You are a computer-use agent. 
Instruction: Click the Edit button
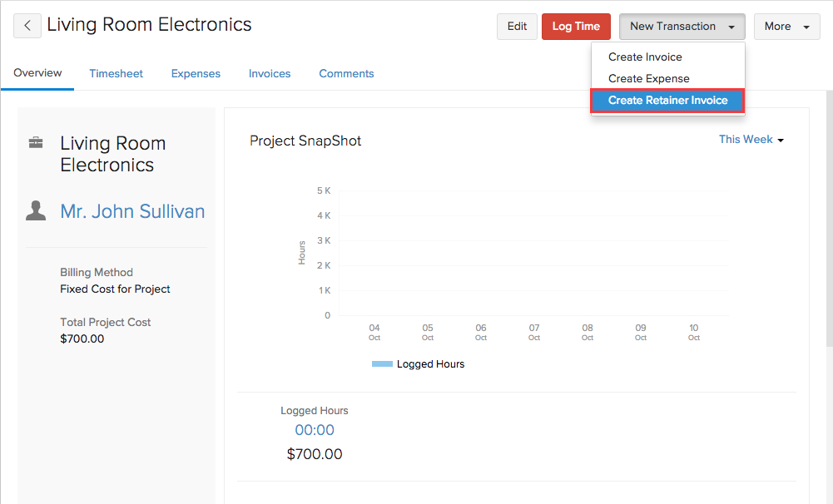(517, 27)
